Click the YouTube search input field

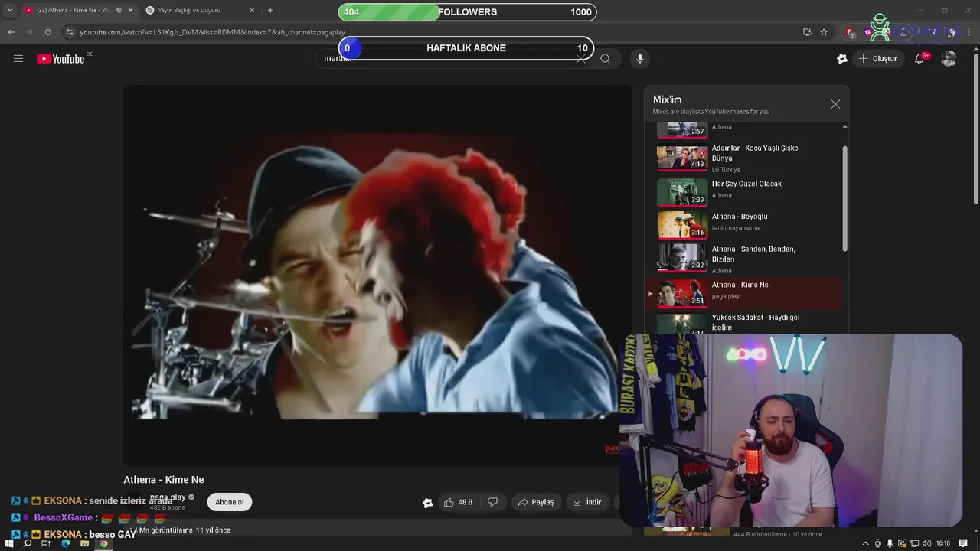(452, 59)
